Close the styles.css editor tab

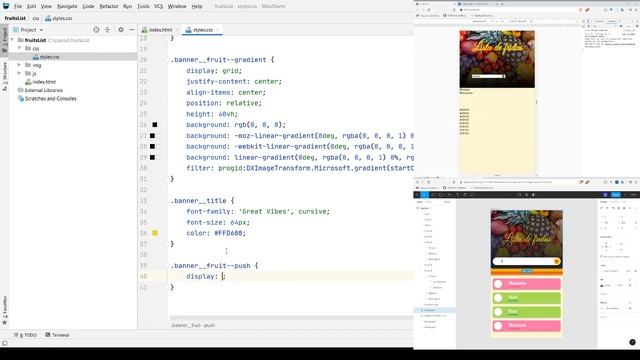pos(218,30)
